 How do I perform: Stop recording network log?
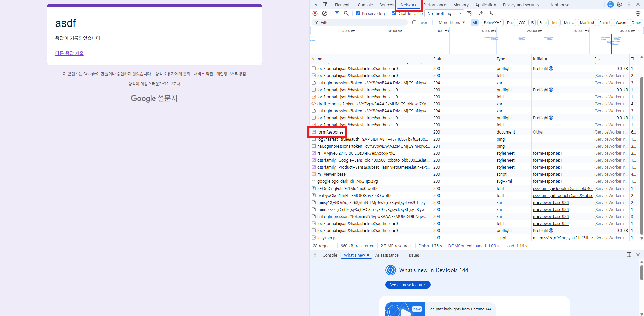coord(315,13)
